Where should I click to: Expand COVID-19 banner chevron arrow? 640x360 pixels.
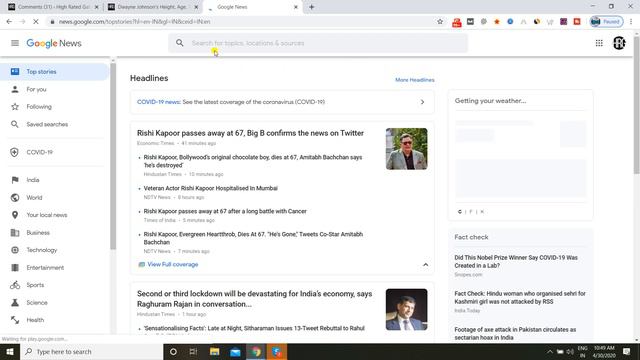pos(422,102)
